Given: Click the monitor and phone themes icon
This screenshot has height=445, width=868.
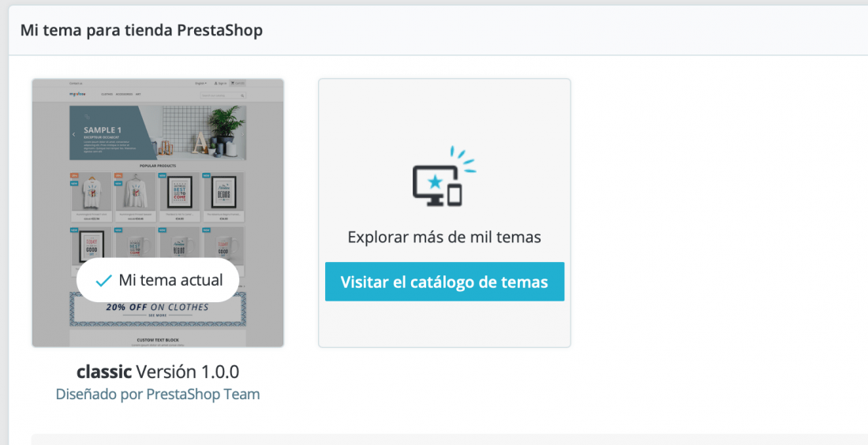Looking at the screenshot, I should click(x=444, y=176).
